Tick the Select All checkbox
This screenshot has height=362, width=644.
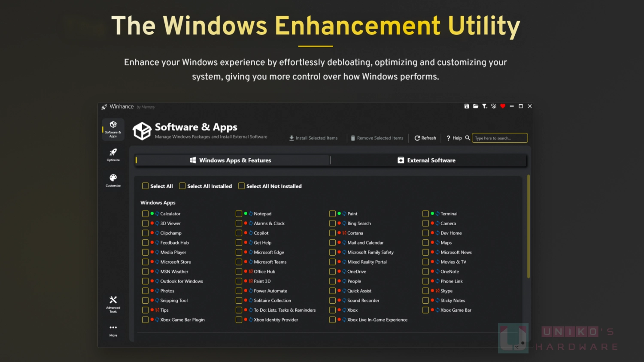tap(146, 186)
